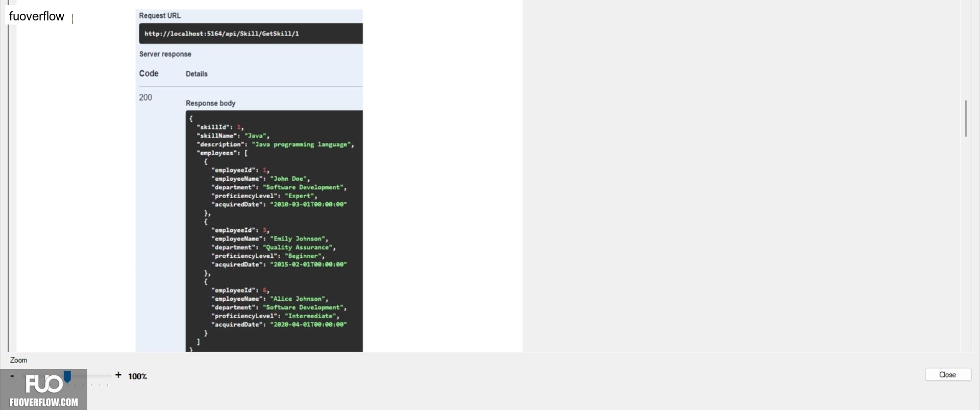Click the 'Response body' label
Image resolution: width=980 pixels, height=410 pixels.
point(210,103)
